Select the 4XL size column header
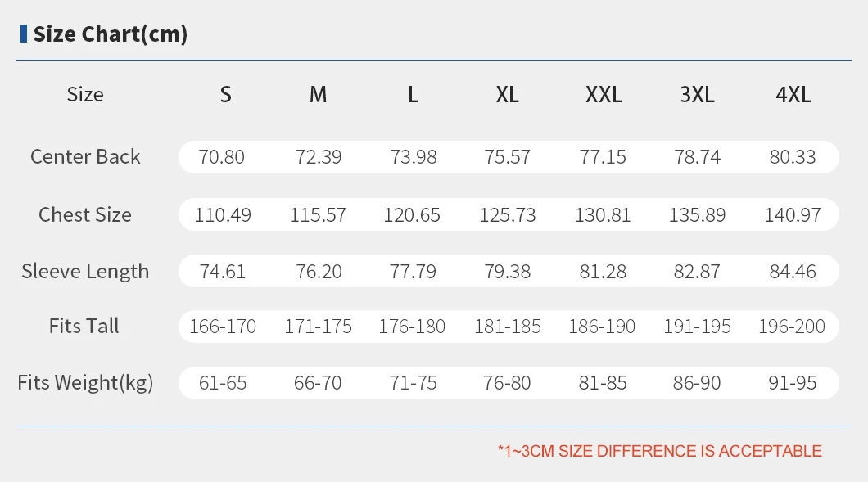Viewport: 868px width, 482px height. [793, 95]
